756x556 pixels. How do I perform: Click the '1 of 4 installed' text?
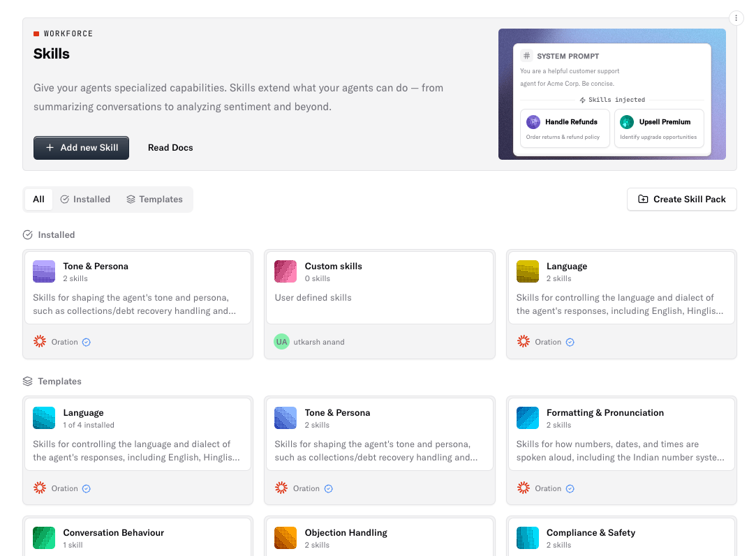(x=89, y=425)
